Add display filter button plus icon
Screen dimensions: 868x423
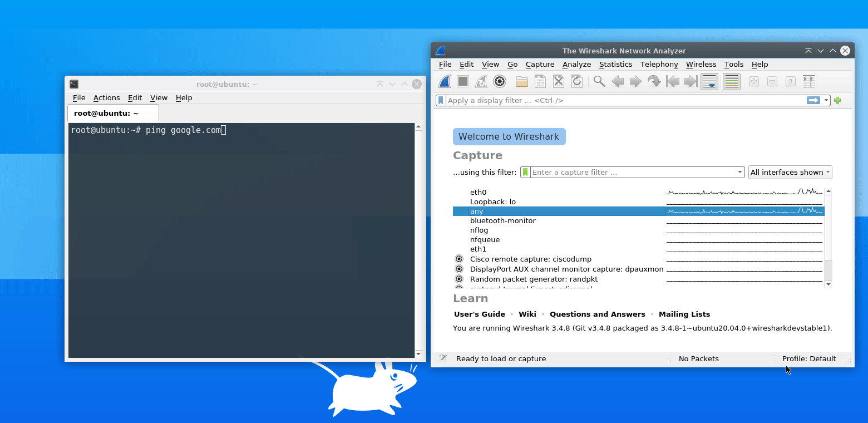pyautogui.click(x=837, y=100)
